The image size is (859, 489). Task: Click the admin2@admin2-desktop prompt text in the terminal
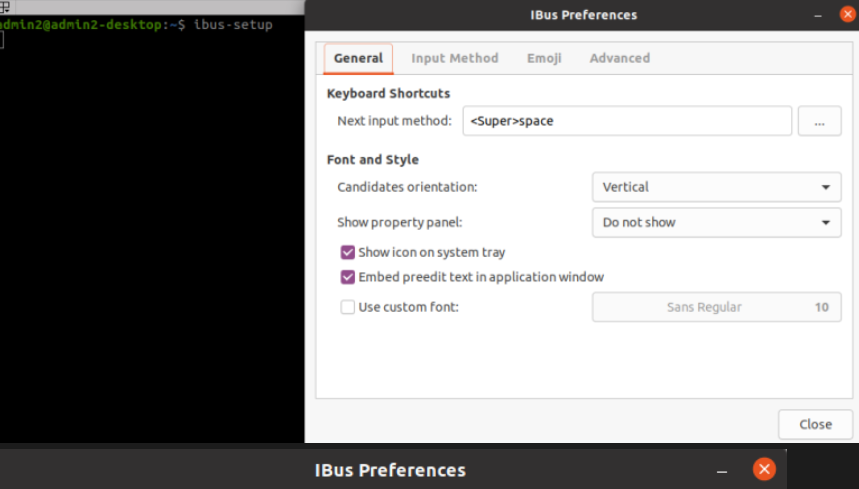[81, 25]
